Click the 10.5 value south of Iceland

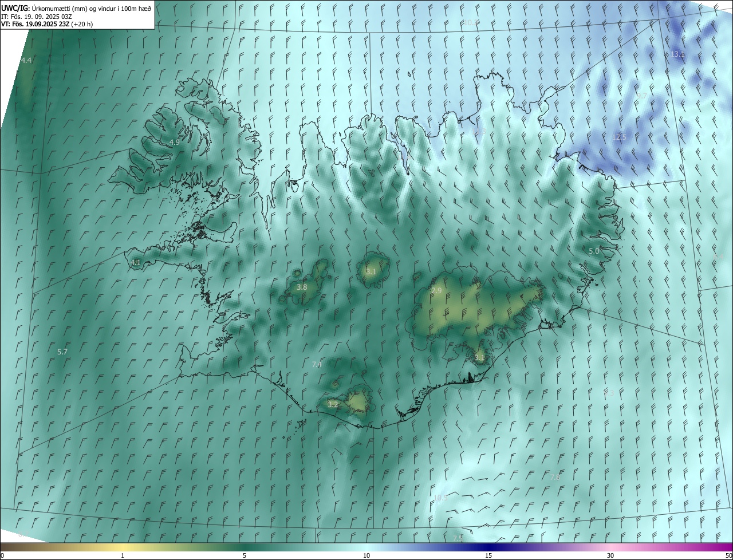(x=440, y=498)
